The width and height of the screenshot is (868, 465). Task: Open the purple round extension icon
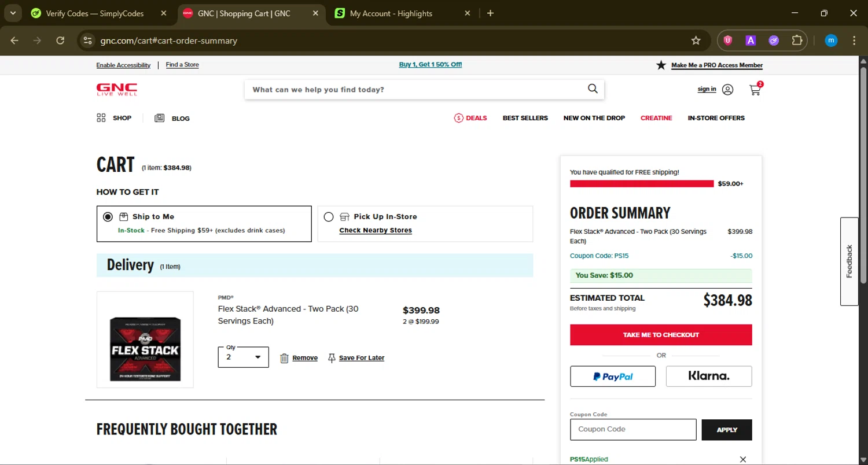click(774, 40)
